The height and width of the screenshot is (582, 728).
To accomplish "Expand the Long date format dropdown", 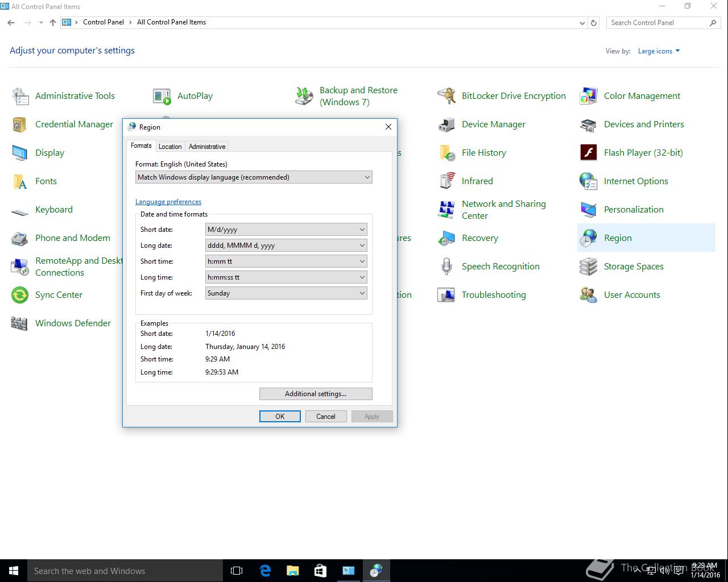I will (286, 246).
